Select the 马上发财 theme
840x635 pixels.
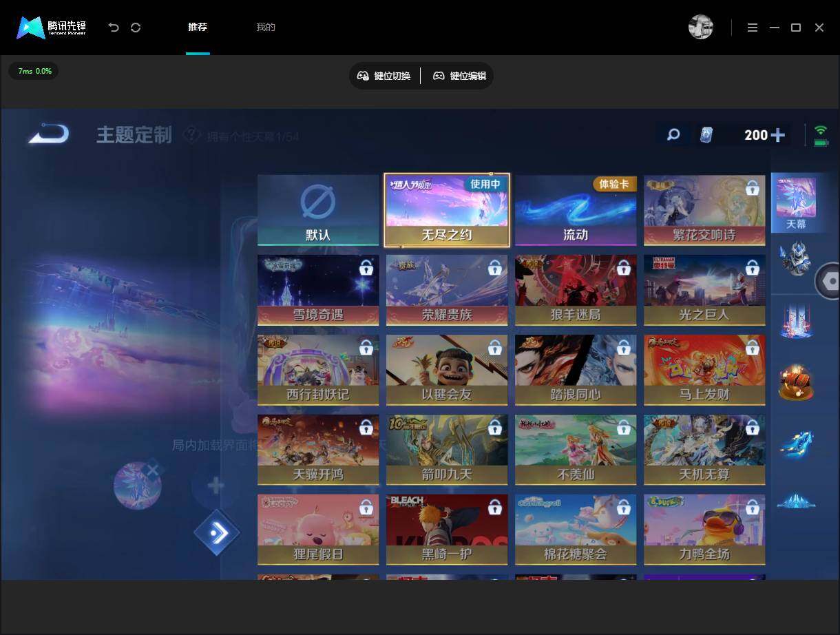coord(704,370)
